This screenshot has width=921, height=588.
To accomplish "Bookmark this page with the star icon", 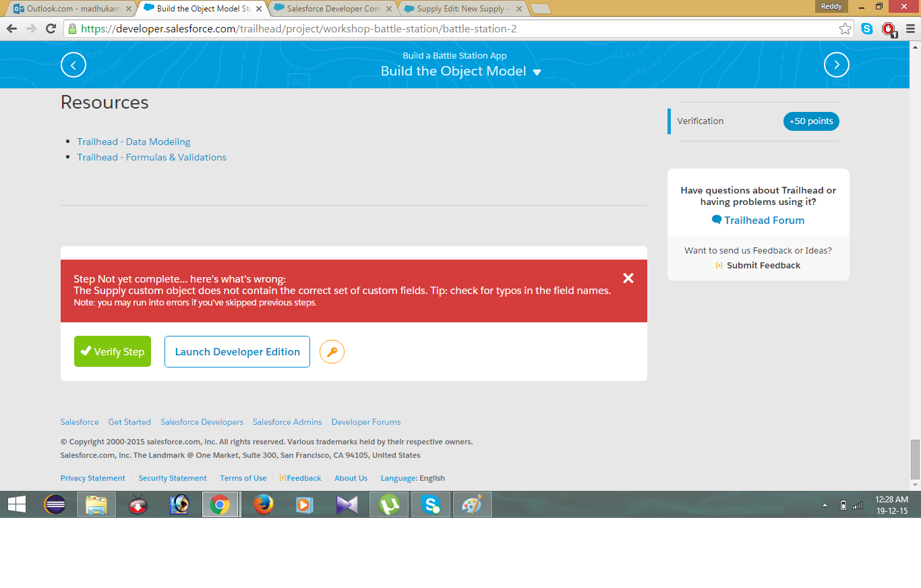I will click(x=845, y=29).
